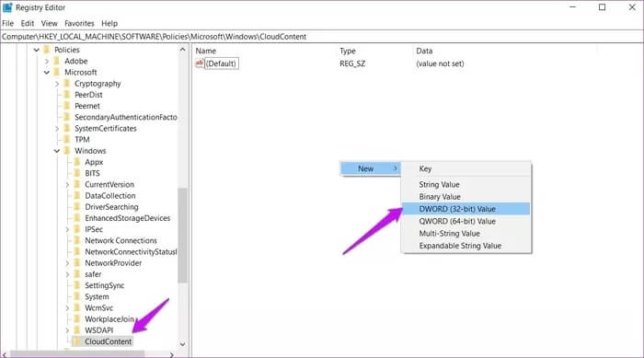Screen dimensions: 644x358
Task: Click the Cryptography folder icon
Action: (x=67, y=84)
